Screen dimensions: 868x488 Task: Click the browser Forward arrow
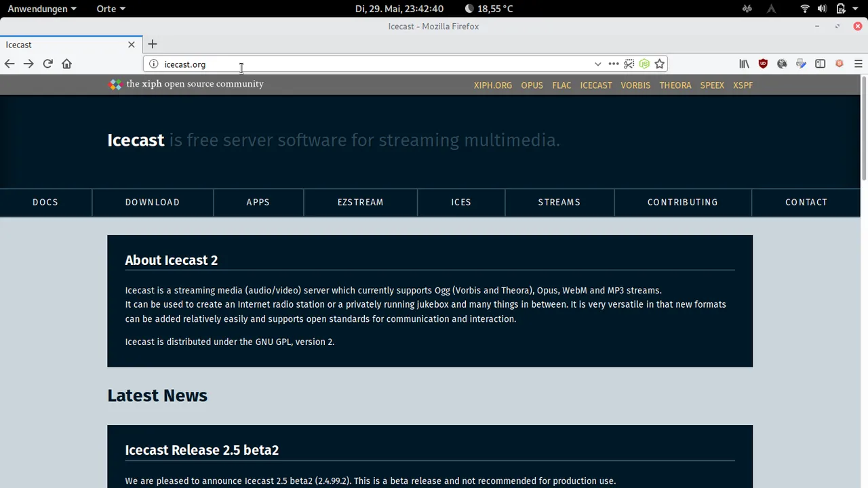point(28,64)
